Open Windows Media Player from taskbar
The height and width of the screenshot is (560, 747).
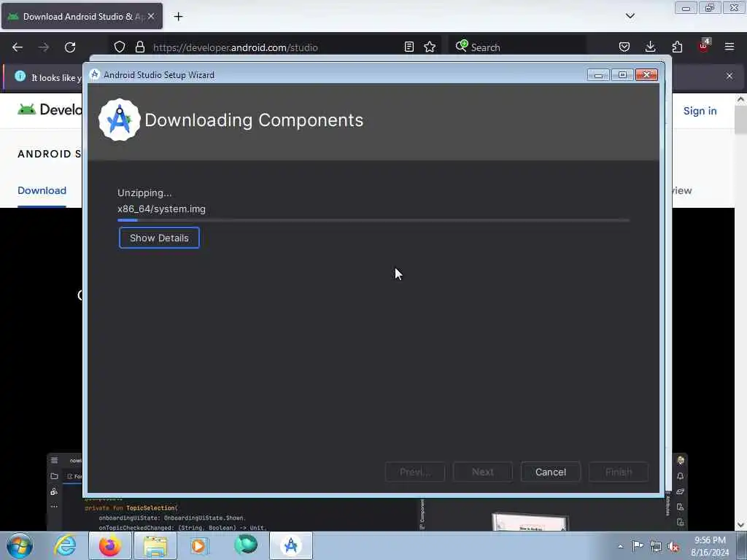pos(199,545)
